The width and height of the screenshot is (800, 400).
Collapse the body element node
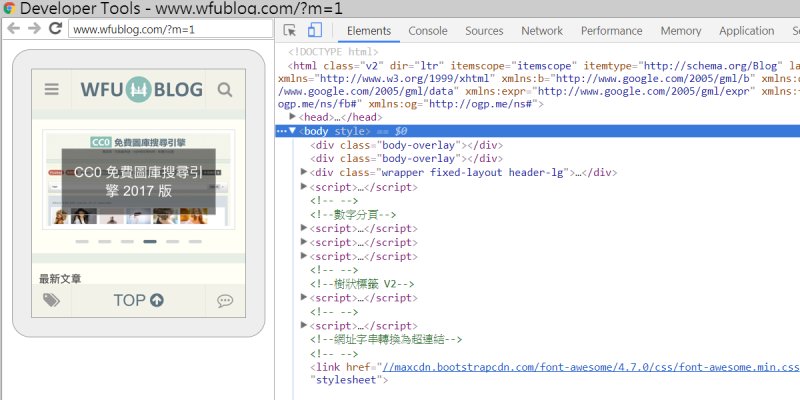point(292,131)
